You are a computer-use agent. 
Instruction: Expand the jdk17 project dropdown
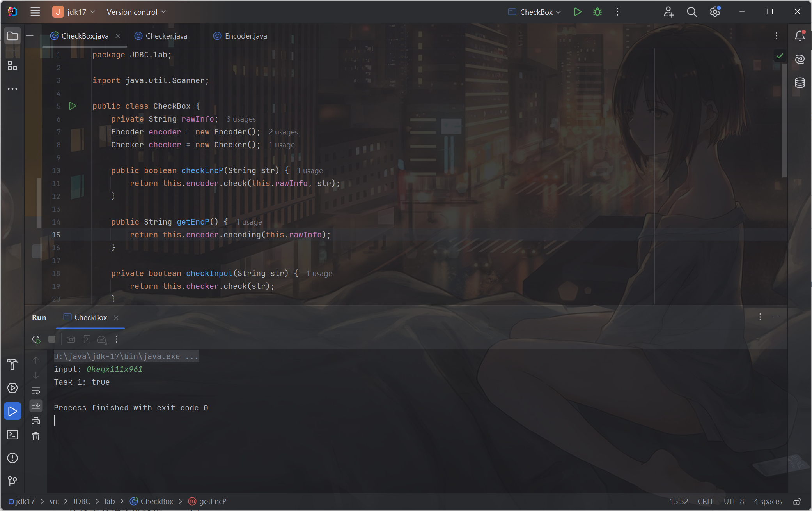(74, 12)
